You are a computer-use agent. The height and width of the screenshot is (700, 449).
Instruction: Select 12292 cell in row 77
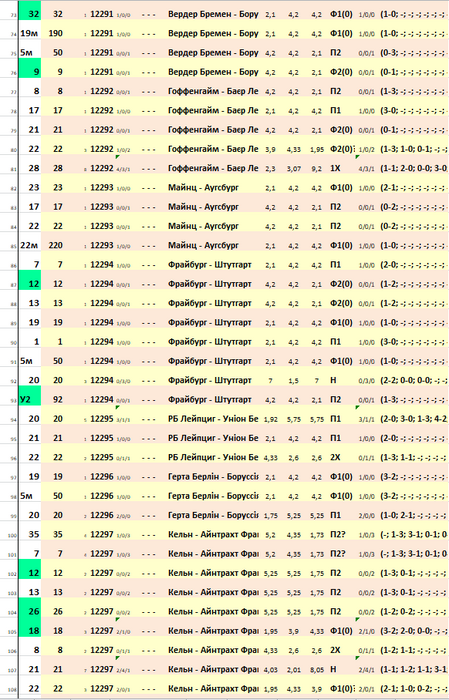[102, 91]
